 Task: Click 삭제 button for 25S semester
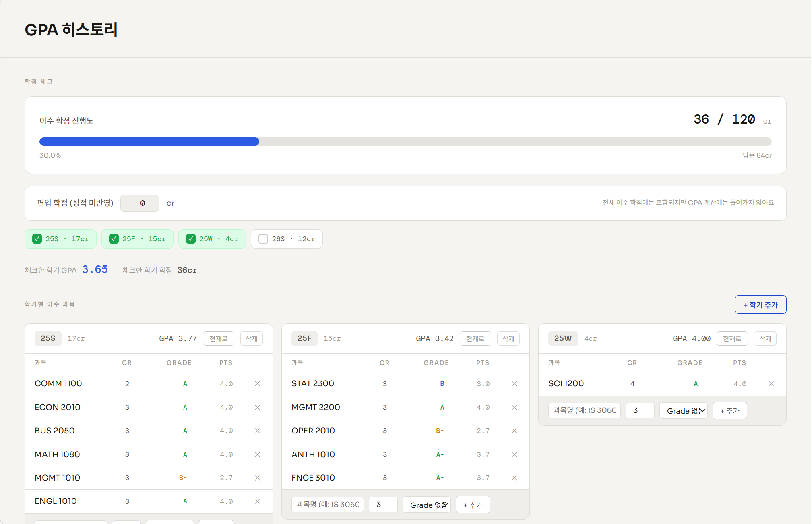252,339
